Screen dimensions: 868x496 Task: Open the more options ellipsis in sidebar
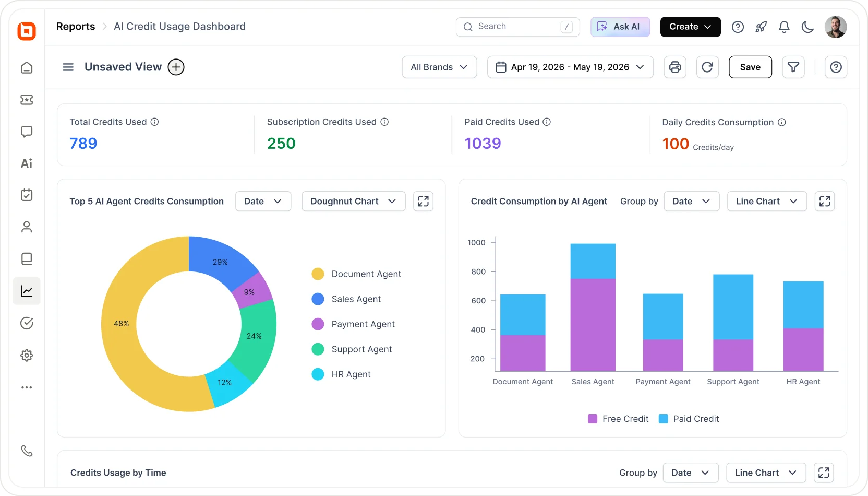point(27,387)
